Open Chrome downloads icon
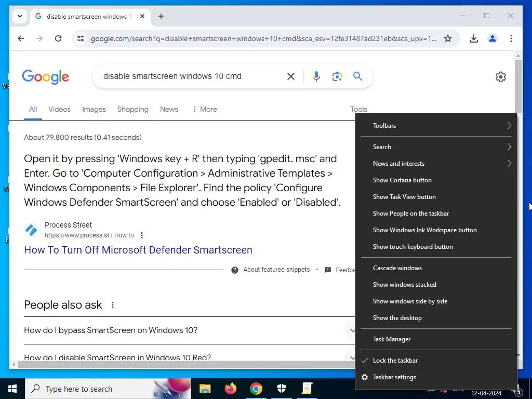Viewport: 532px width, 399px height. coord(474,38)
